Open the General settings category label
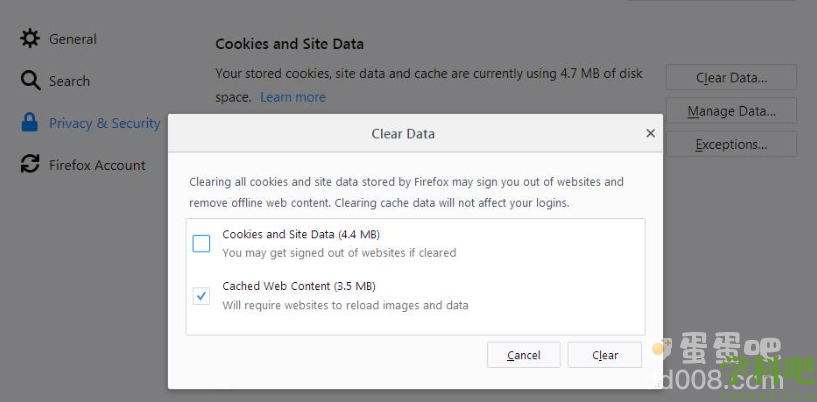Image resolution: width=817 pixels, height=402 pixels. [73, 39]
